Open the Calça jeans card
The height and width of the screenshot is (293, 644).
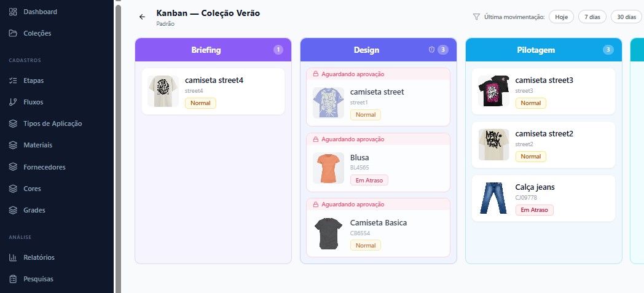pos(543,198)
